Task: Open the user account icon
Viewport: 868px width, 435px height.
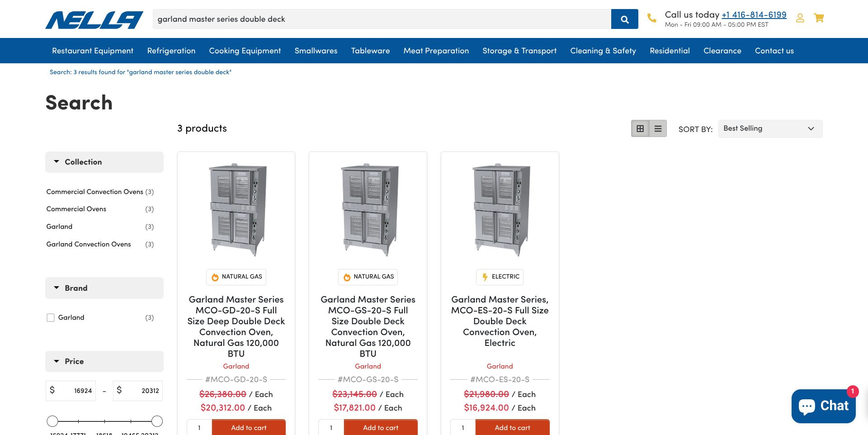Action: coord(800,18)
